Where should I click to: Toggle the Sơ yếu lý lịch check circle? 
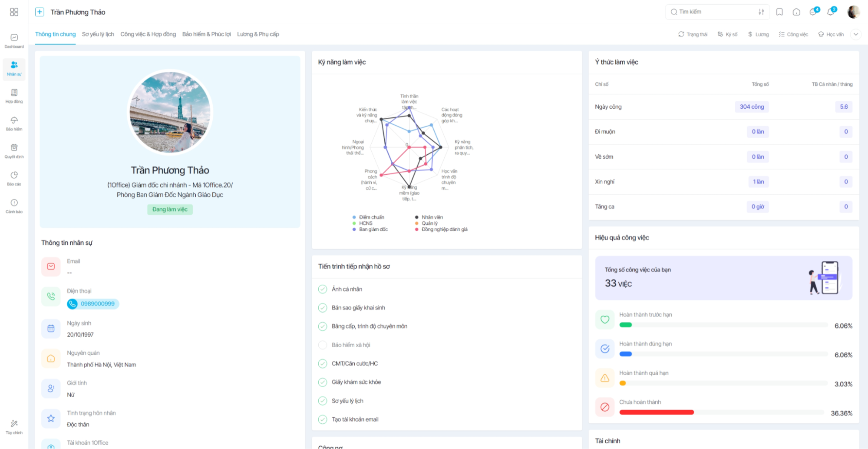click(323, 401)
